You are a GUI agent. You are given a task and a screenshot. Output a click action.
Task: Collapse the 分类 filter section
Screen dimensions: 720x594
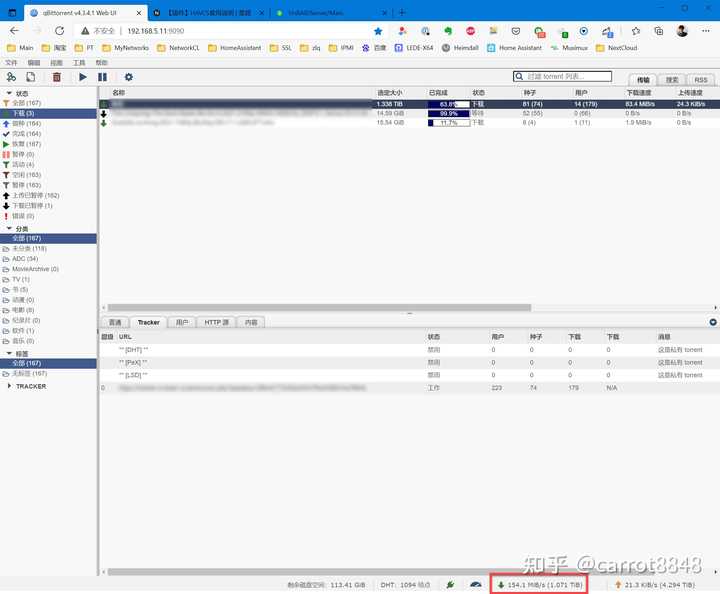[9, 228]
